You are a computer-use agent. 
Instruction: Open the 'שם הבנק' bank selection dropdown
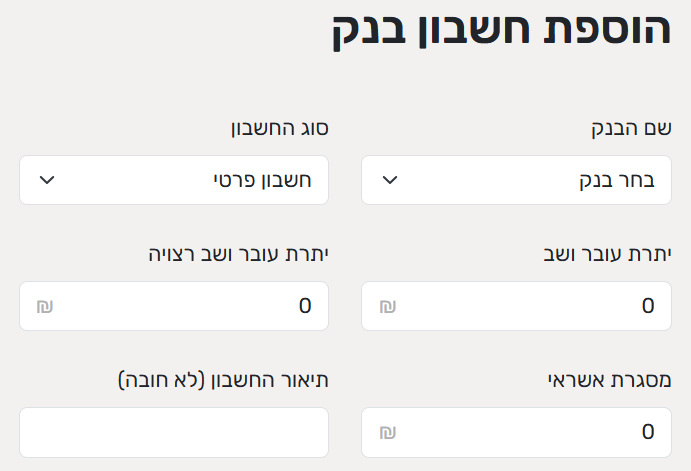(516, 180)
